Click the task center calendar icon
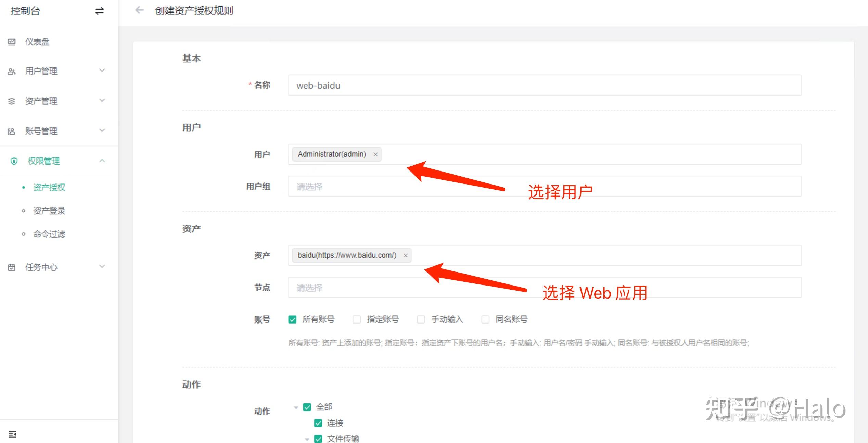 coord(12,267)
